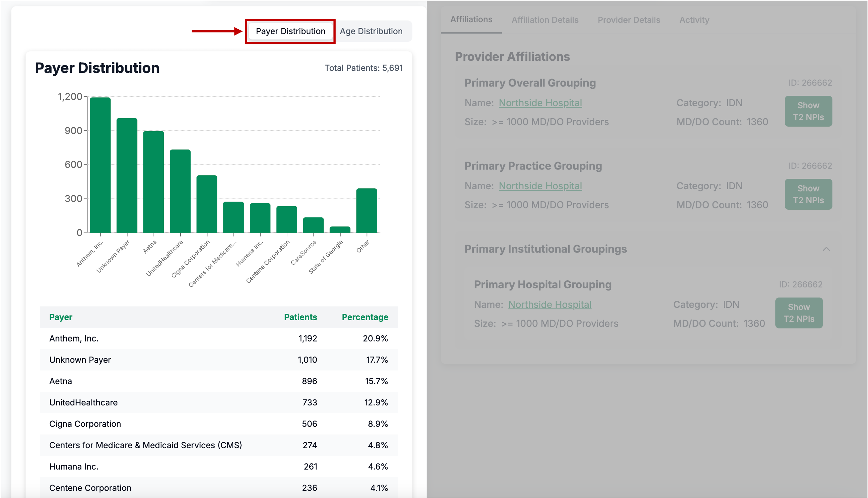Show T2 NPIs for Primary Hospital Grouping
Viewport: 868px width, 498px height.
coord(798,313)
